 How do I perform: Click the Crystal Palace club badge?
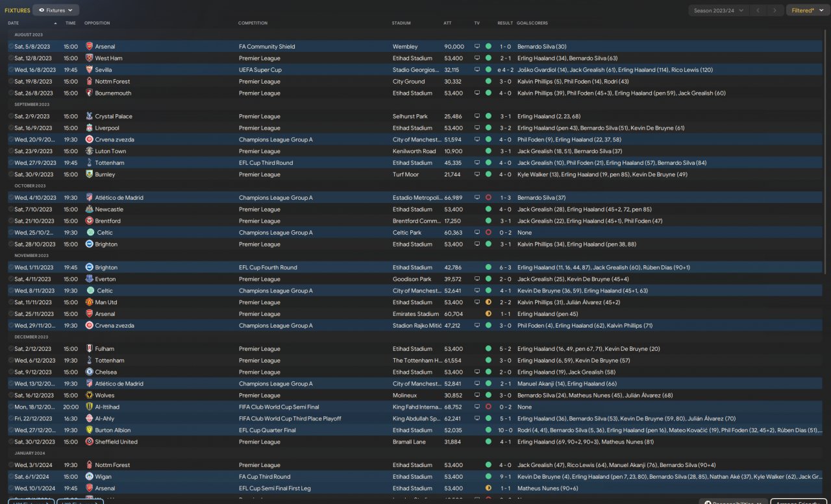pyautogui.click(x=89, y=117)
